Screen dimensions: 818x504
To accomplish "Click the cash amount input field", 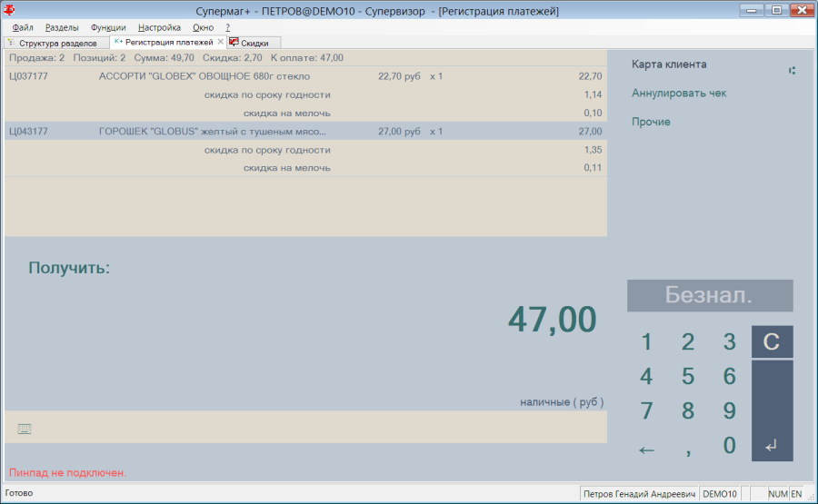I will pyautogui.click(x=305, y=427).
